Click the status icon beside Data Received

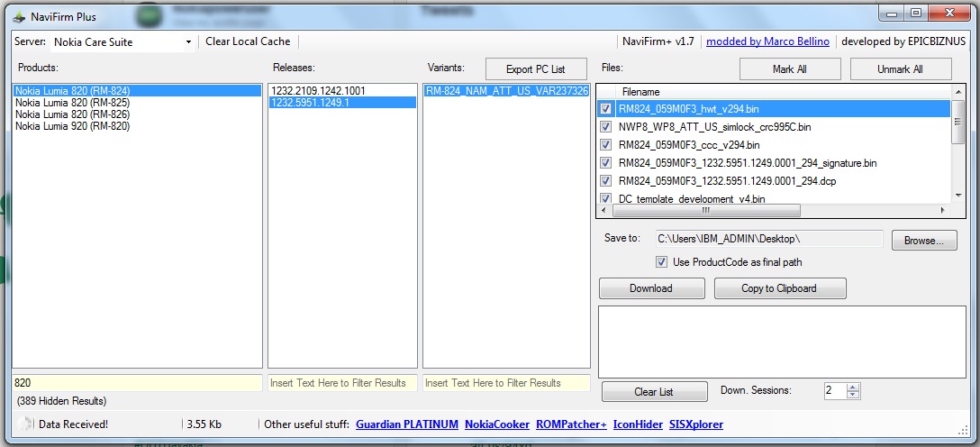coord(24,424)
